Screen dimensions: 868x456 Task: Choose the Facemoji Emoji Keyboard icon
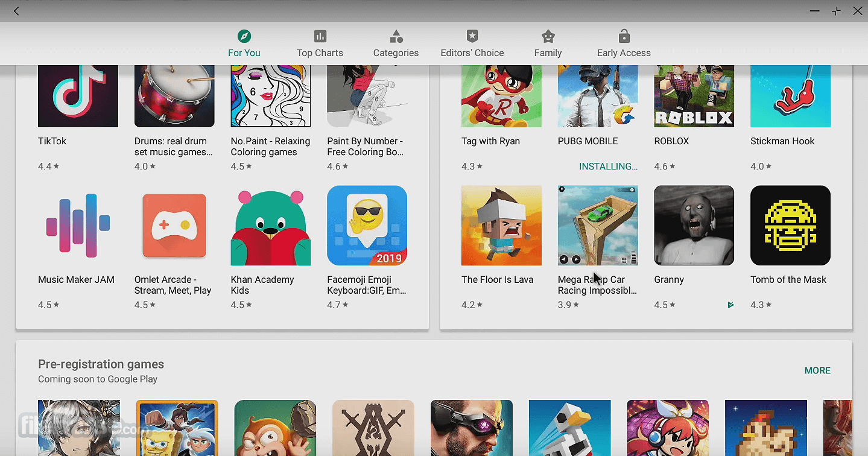pyautogui.click(x=367, y=226)
